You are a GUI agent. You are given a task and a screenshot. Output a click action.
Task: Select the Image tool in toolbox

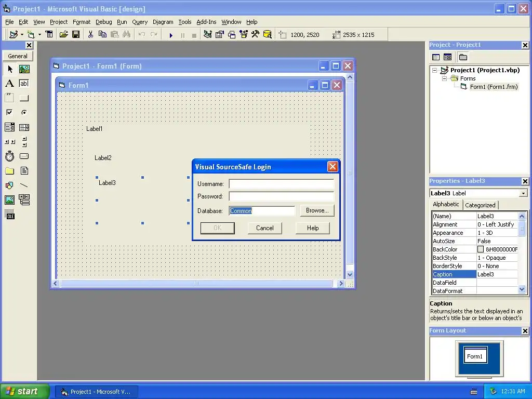click(x=10, y=200)
